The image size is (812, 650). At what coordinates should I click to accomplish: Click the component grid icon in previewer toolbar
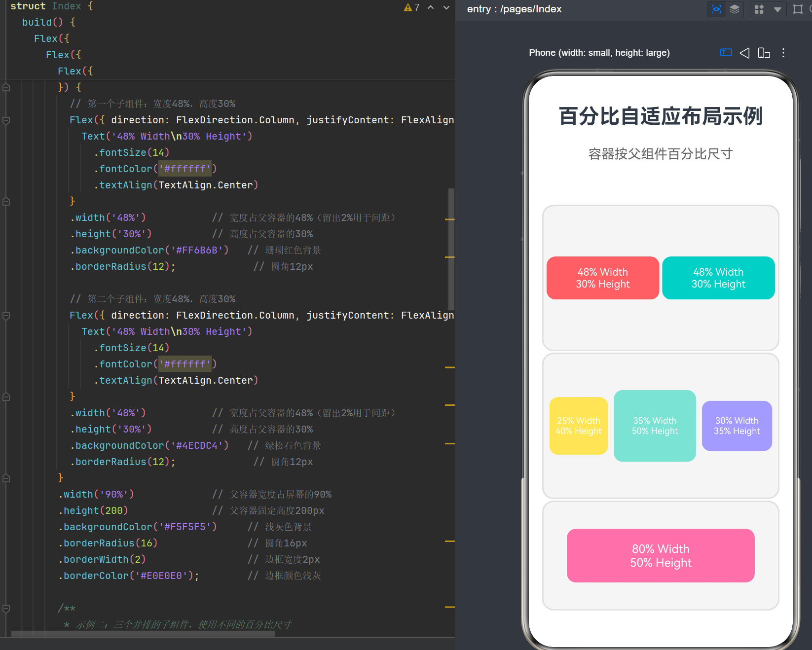click(x=759, y=9)
